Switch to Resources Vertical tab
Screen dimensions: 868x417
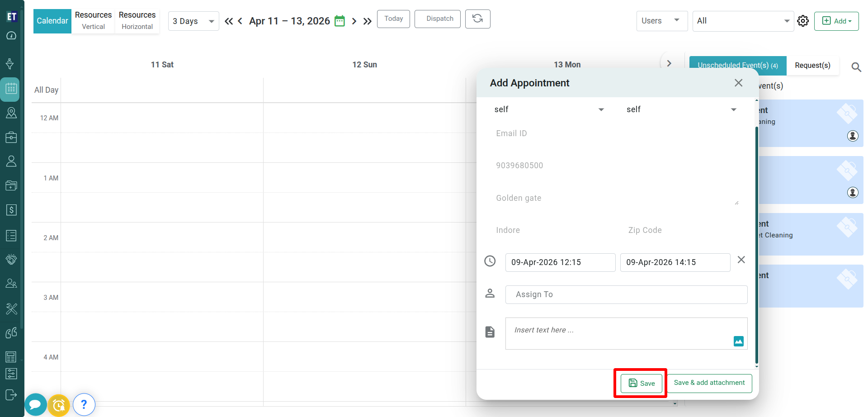click(93, 21)
